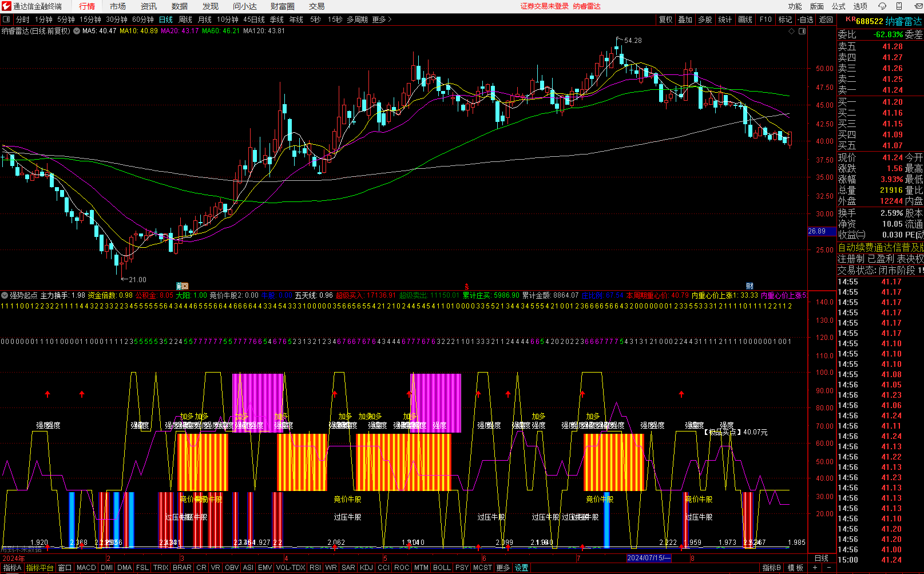Click the 精品买点 40.07元 annotation
Viewport: 924px width, 574px height.
point(736,432)
